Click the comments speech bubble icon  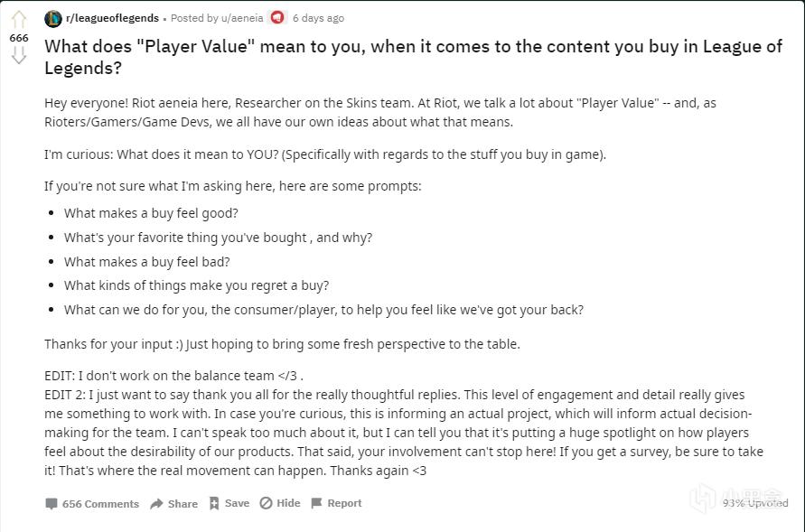click(51, 504)
